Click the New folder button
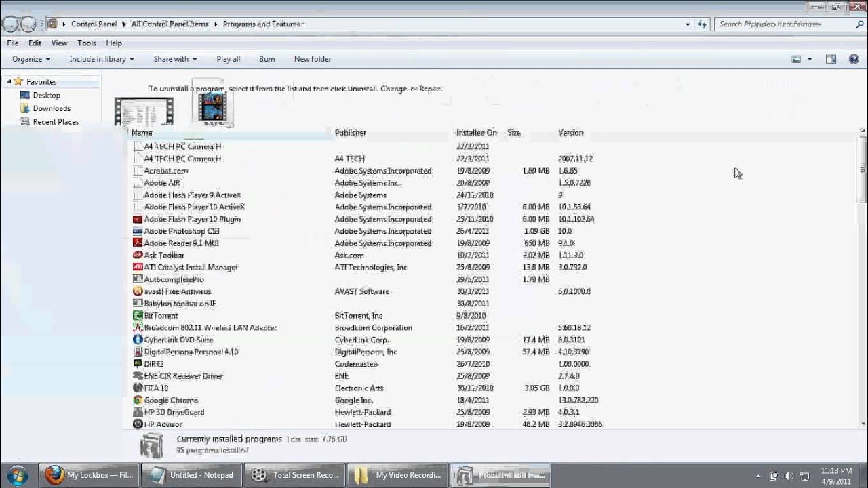Viewport: 868px width, 488px height. point(313,59)
